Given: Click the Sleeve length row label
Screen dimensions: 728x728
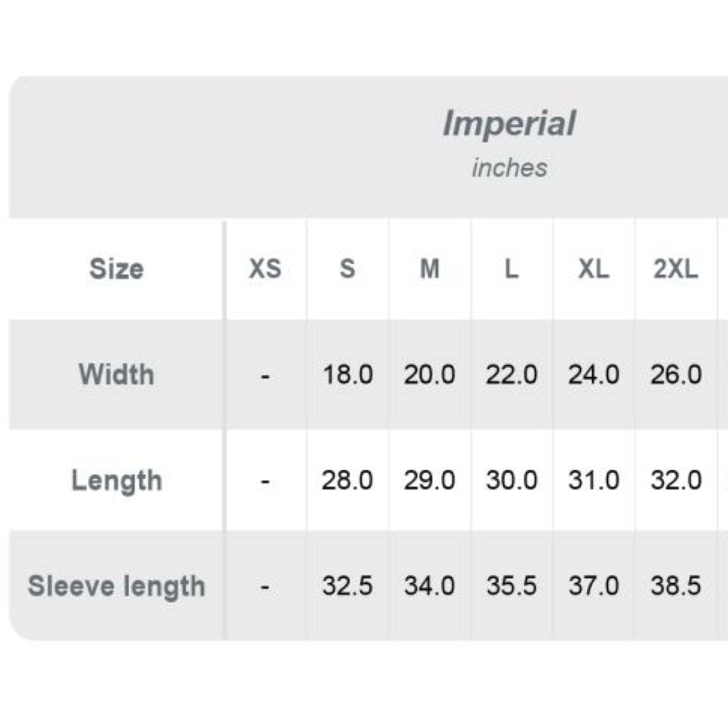Looking at the screenshot, I should coord(116,586).
